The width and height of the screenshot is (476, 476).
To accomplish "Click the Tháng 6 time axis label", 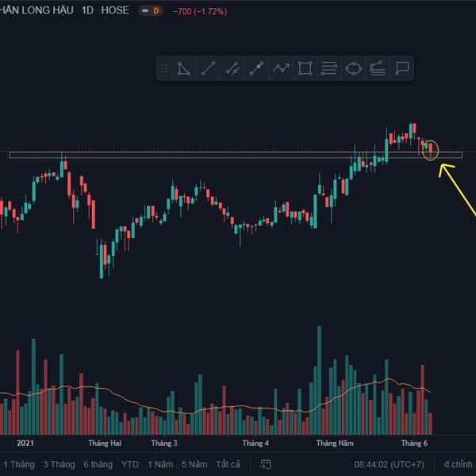I will pos(414,443).
